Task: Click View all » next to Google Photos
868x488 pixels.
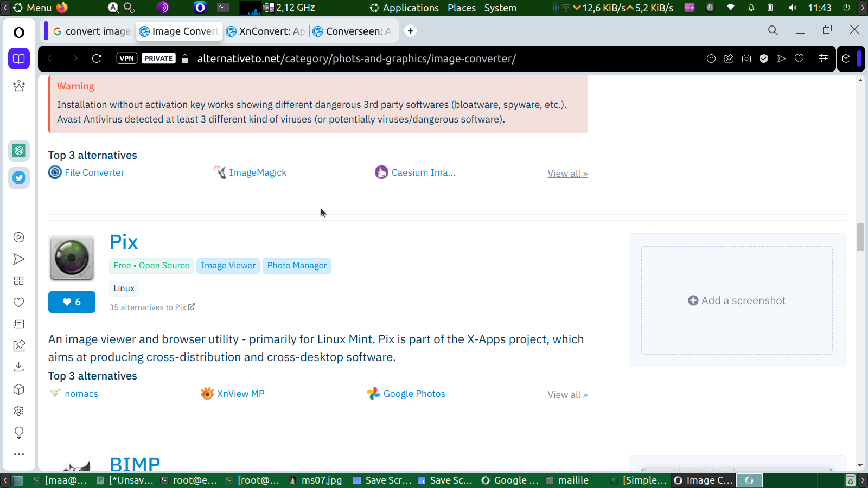Action: pos(567,395)
